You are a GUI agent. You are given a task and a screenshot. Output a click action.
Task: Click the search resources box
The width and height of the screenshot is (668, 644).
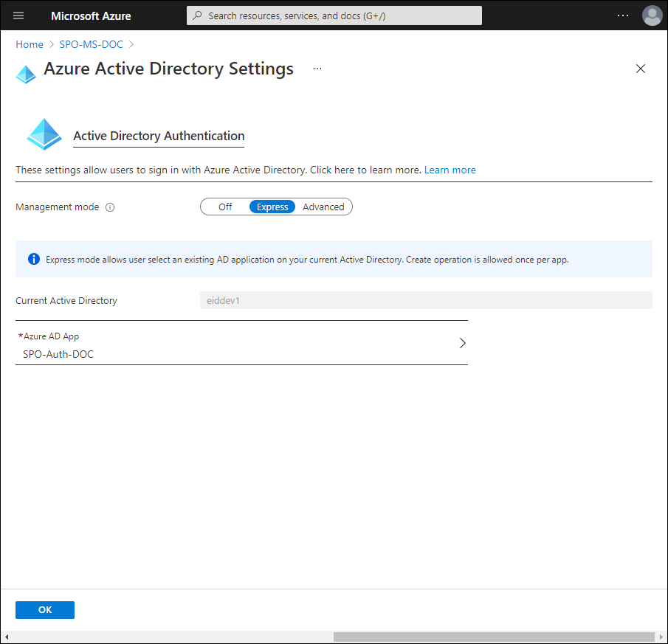tap(334, 15)
